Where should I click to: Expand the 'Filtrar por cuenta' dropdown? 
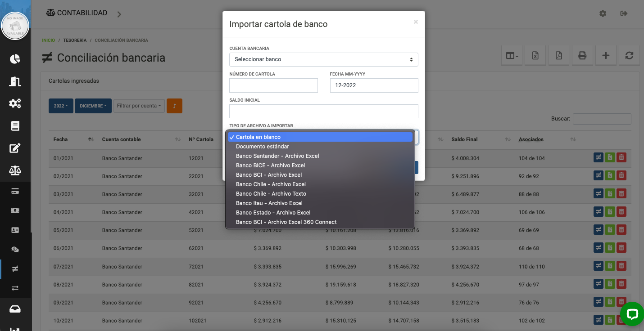pos(139,106)
